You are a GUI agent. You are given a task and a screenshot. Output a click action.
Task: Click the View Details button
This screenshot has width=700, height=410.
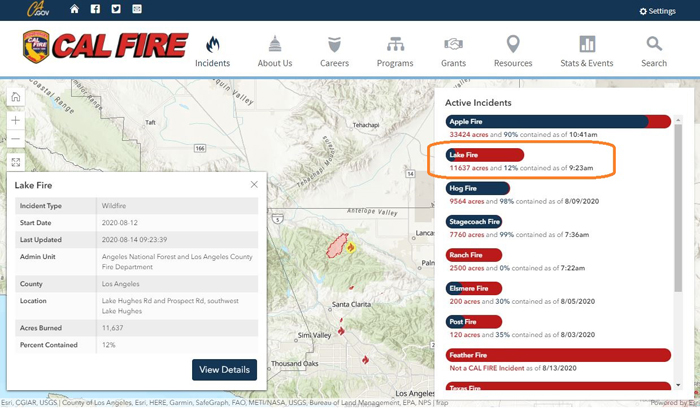point(225,370)
